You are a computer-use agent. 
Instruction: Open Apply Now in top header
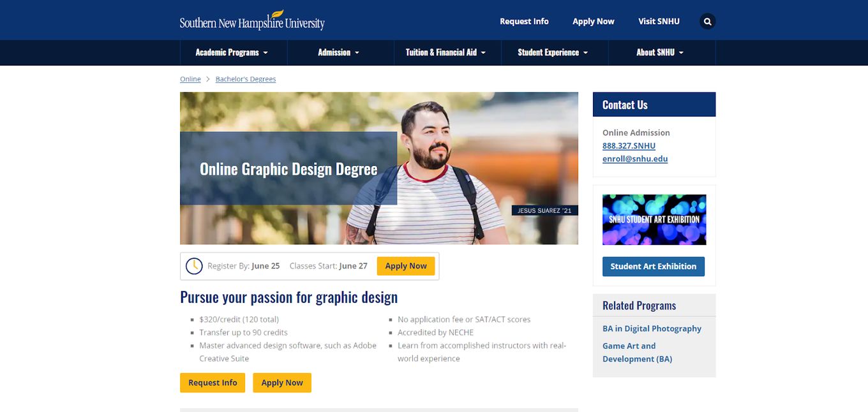[594, 22]
